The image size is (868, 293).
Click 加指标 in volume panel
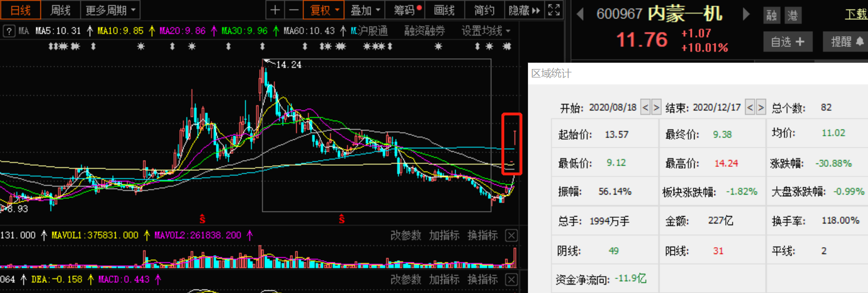coord(444,235)
